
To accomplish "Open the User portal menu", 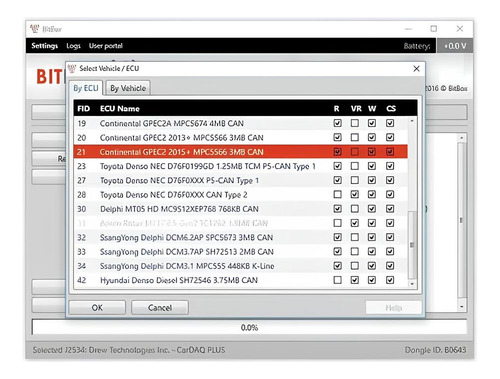I will [x=106, y=46].
